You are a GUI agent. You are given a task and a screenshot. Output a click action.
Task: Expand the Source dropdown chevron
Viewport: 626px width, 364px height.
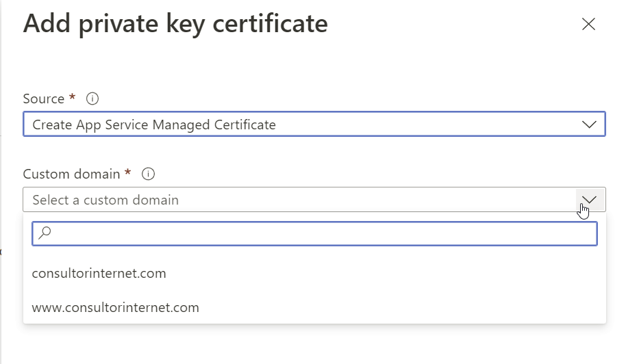[589, 125]
